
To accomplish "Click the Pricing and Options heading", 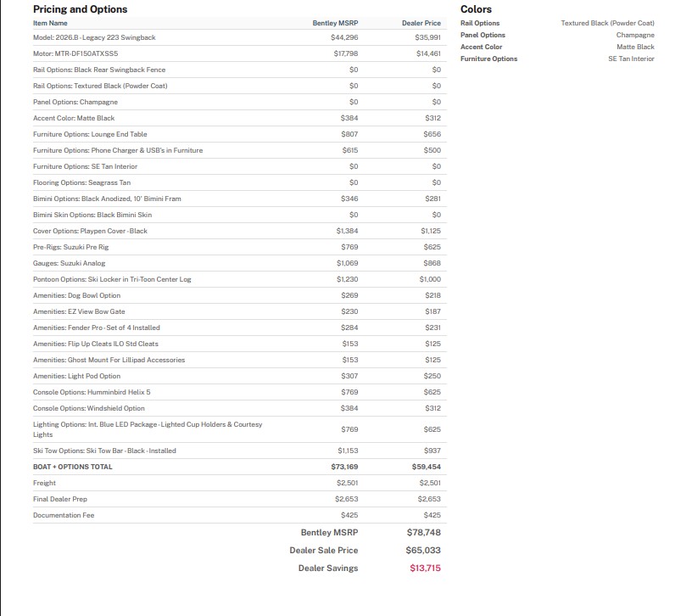I will click(x=80, y=9).
